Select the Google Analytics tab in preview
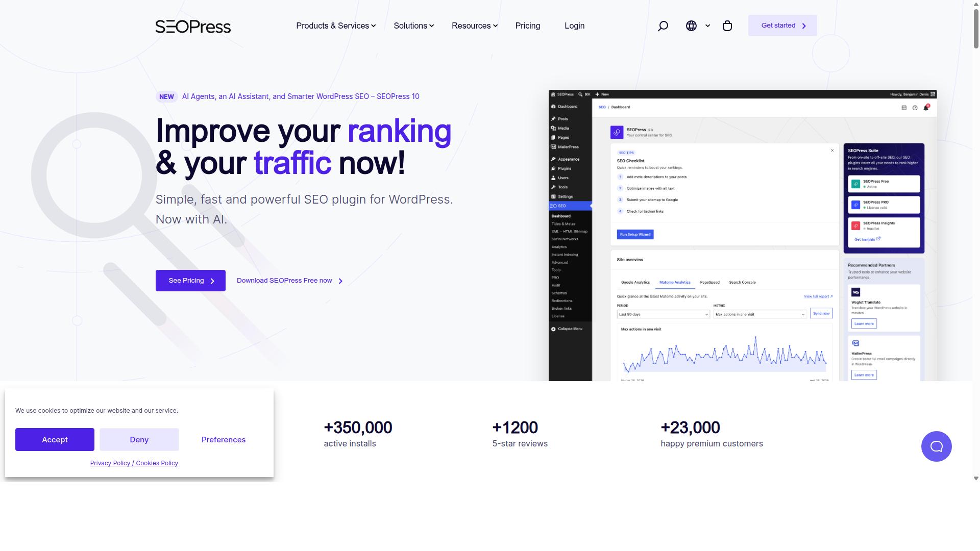The width and height of the screenshot is (980, 551). (x=635, y=282)
